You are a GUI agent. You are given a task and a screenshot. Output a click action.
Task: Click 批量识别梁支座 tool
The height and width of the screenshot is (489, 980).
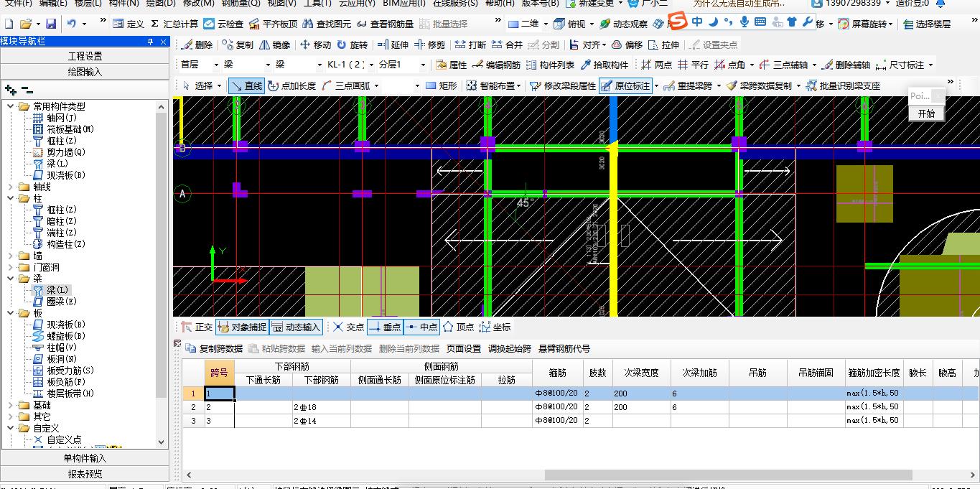pos(843,85)
